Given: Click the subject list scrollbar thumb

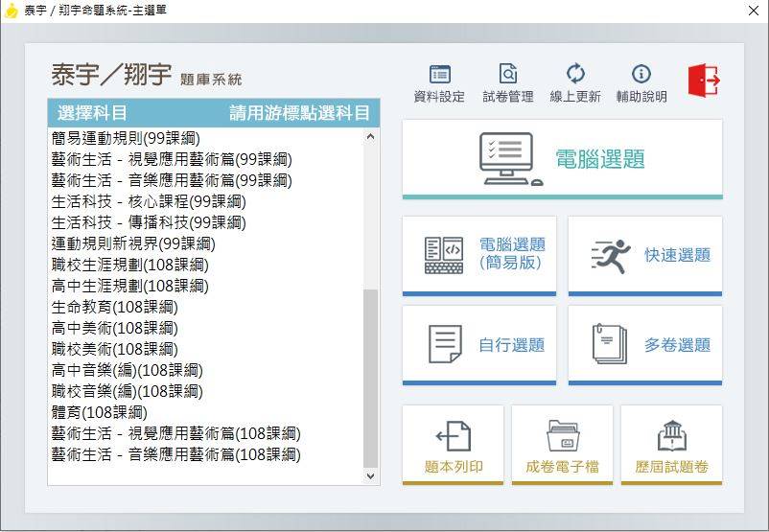Looking at the screenshot, I should click(x=371, y=379).
